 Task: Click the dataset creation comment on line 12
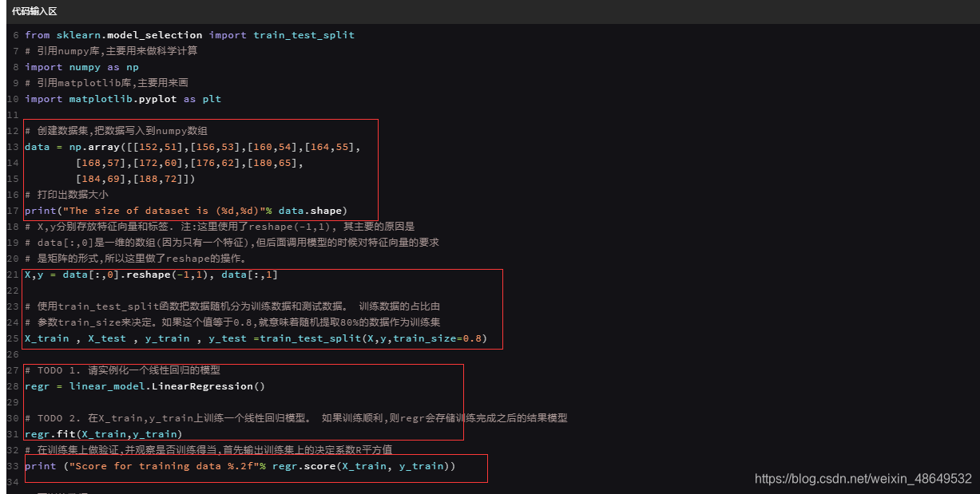pos(117,131)
